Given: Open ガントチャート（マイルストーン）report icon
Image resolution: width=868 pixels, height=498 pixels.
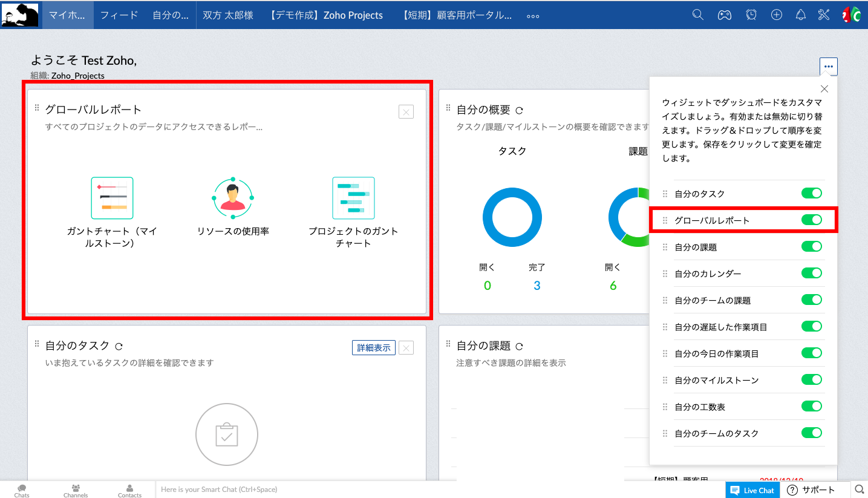Looking at the screenshot, I should (x=112, y=198).
